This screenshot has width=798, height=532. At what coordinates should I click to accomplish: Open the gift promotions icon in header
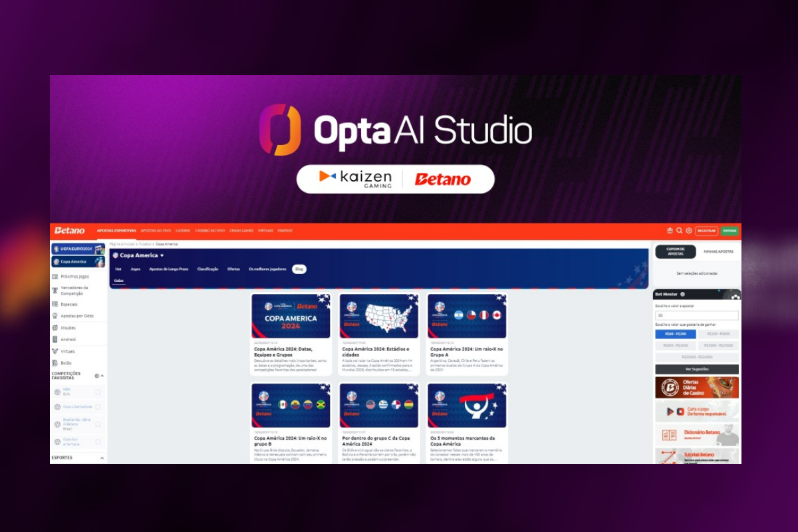point(670,231)
